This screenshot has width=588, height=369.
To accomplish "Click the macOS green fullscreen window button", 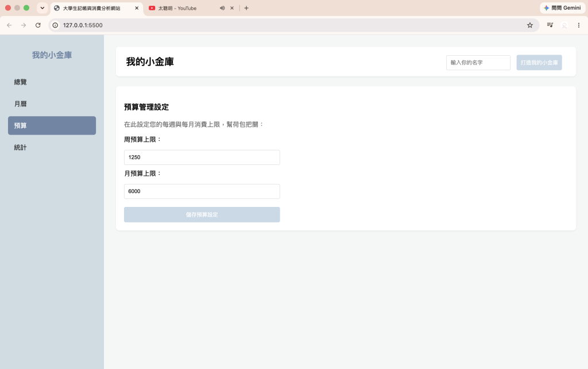I will point(26,8).
